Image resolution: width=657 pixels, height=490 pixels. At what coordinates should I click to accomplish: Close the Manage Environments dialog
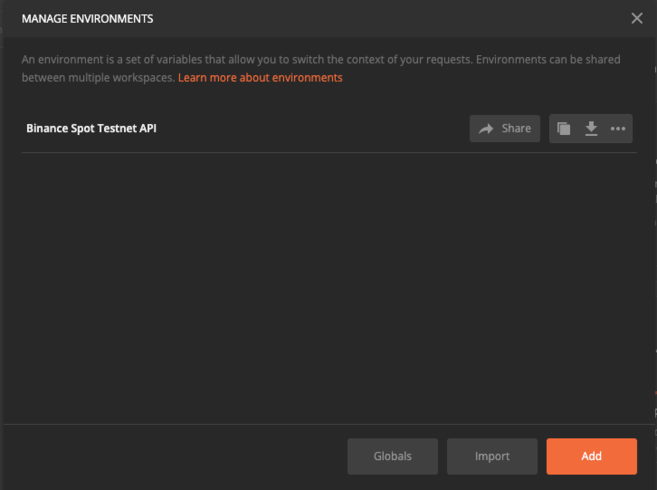coord(637,18)
